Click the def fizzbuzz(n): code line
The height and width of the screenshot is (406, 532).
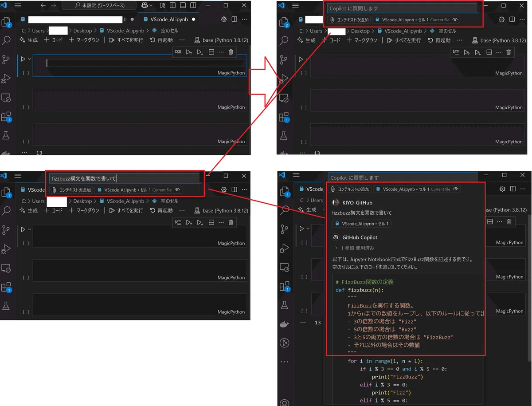click(x=360, y=291)
